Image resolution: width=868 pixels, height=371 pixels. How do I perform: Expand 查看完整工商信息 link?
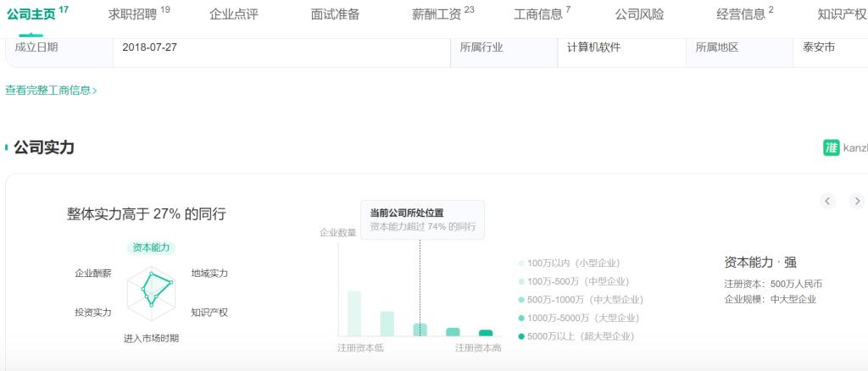pyautogui.click(x=51, y=90)
